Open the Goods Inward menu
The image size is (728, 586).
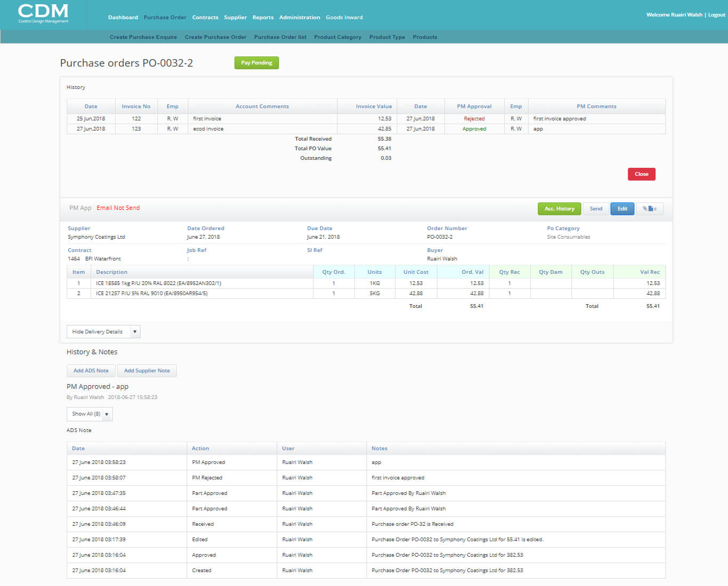344,18
